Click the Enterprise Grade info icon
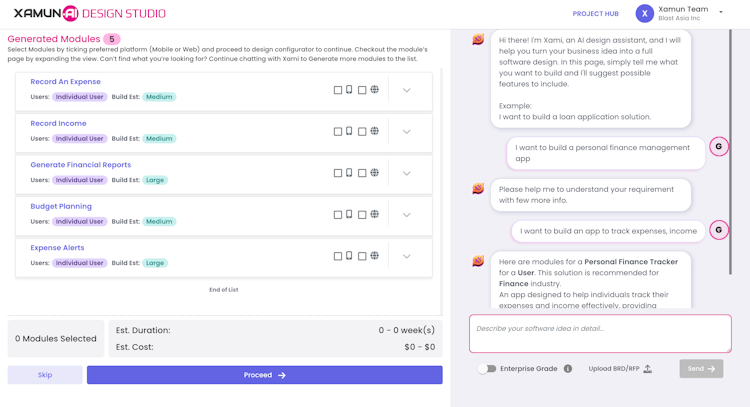The width and height of the screenshot is (750, 407). point(568,369)
